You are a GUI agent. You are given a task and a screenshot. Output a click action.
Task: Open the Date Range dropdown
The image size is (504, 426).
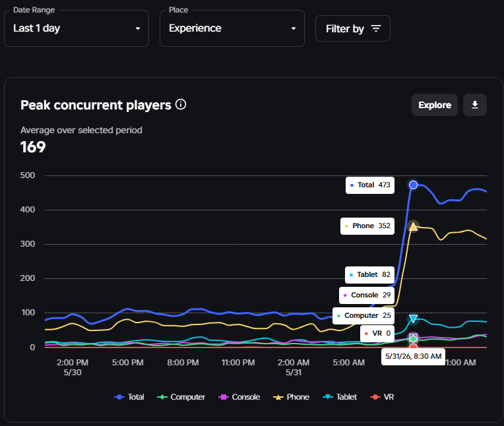click(77, 28)
